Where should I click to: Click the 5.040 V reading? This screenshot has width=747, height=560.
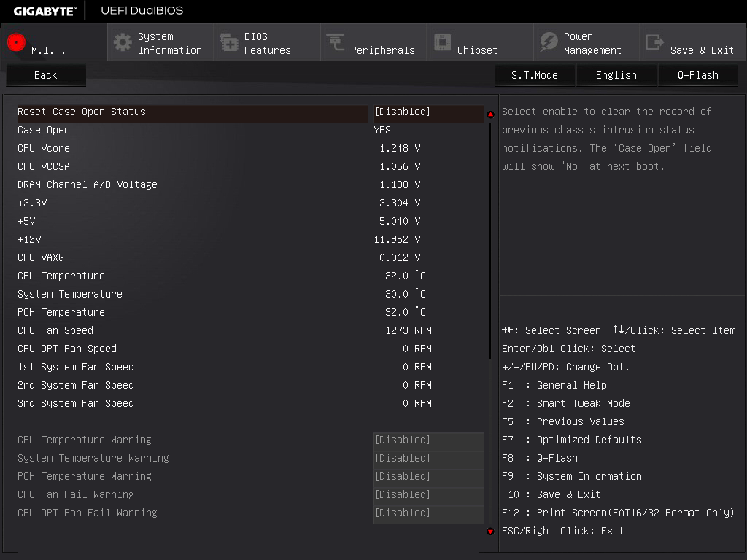(400, 221)
